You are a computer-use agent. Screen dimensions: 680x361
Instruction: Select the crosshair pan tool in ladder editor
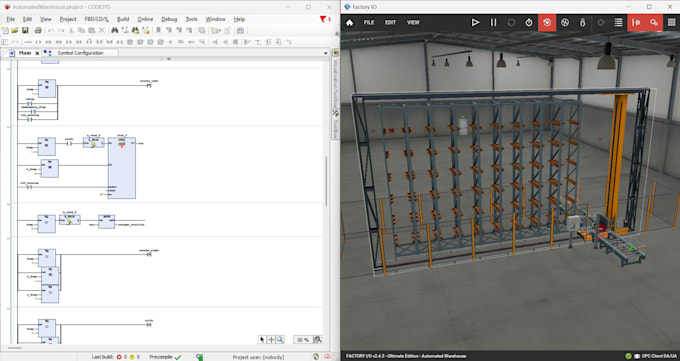tap(271, 340)
